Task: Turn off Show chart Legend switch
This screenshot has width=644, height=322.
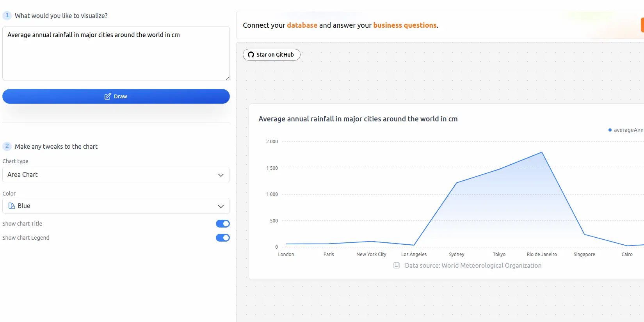Action: 222,238
